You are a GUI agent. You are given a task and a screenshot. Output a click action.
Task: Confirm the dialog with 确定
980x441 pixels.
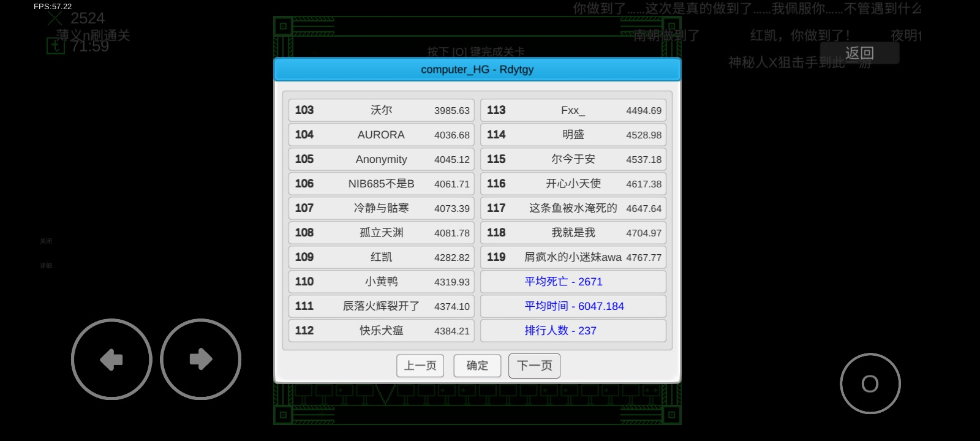tap(477, 366)
